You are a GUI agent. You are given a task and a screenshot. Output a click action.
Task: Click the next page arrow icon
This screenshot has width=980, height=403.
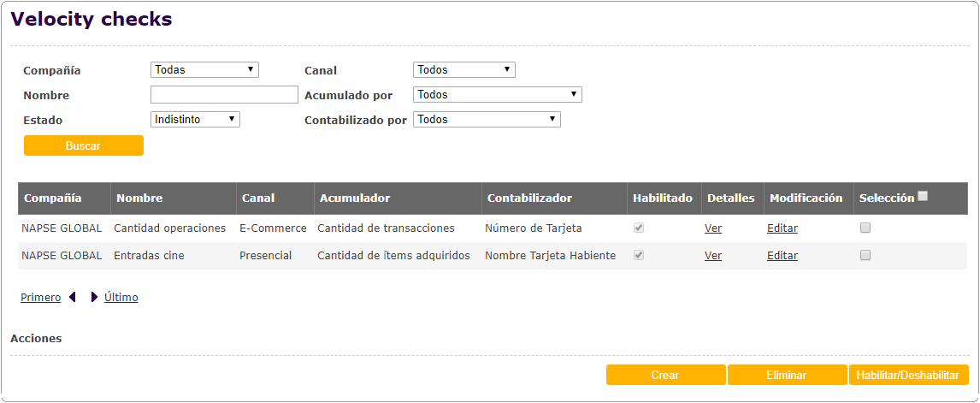(x=94, y=298)
